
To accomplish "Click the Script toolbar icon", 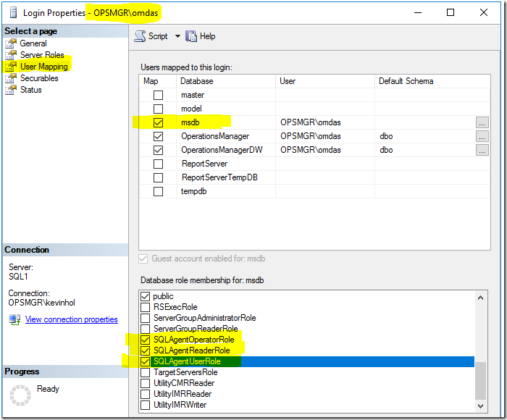I will (x=140, y=36).
